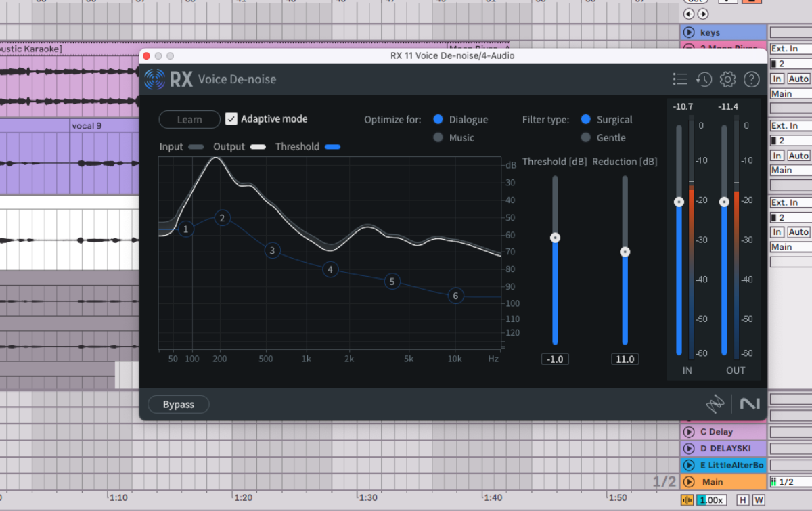Click the Main track play icon
Screen dimensions: 812x511
(x=689, y=482)
